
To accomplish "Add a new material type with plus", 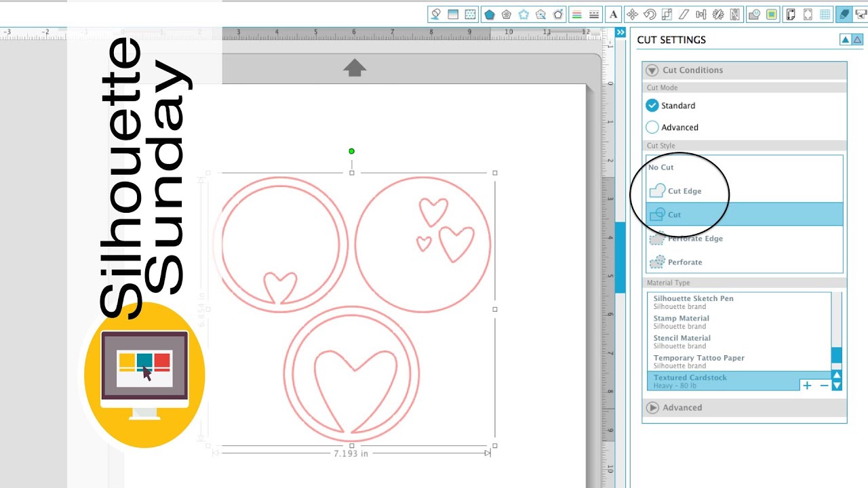I will [807, 385].
